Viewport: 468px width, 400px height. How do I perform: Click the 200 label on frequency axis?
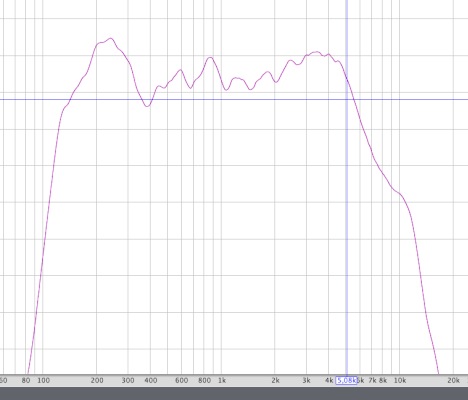click(x=97, y=380)
